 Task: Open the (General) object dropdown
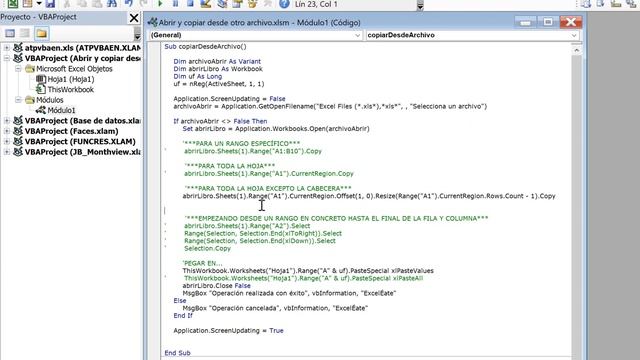click(357, 35)
